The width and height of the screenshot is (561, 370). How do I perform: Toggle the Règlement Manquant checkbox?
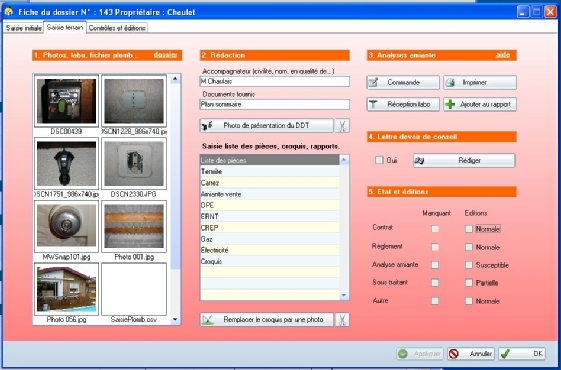pos(435,247)
